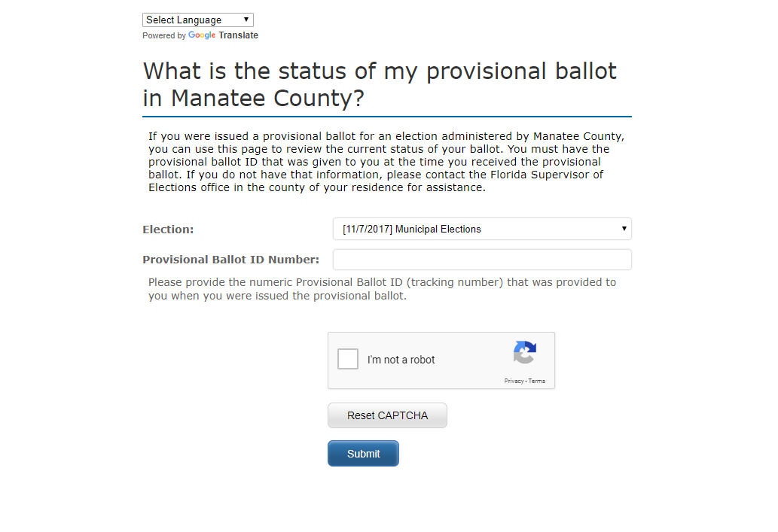Click the tracking number help text

tap(382, 289)
